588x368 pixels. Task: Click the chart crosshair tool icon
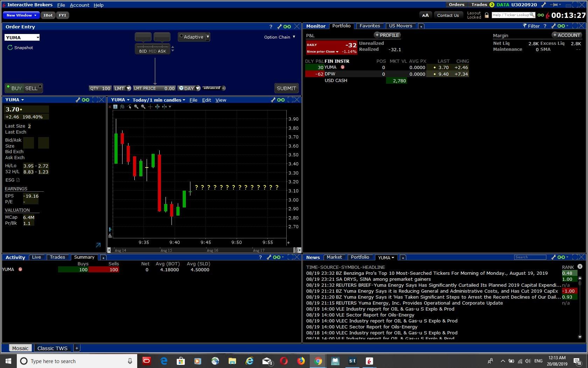pos(150,107)
